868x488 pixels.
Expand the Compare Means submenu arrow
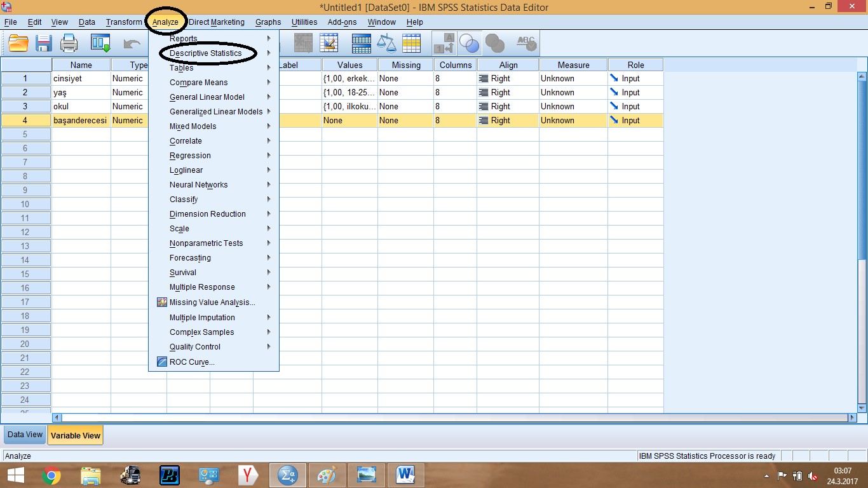(x=269, y=83)
